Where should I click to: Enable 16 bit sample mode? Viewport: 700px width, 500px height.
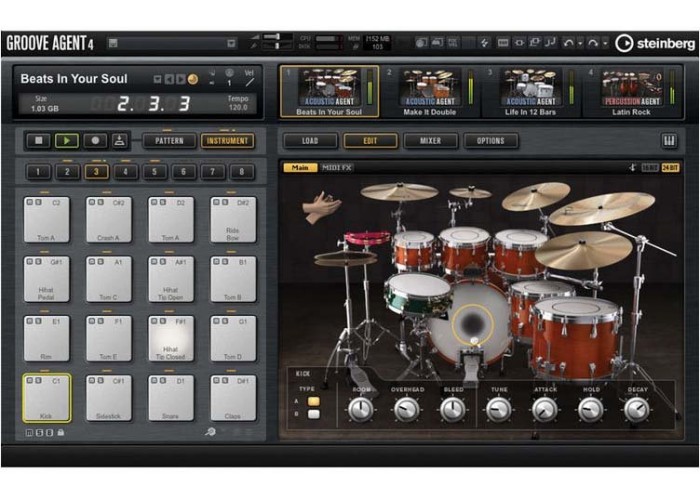point(650,167)
